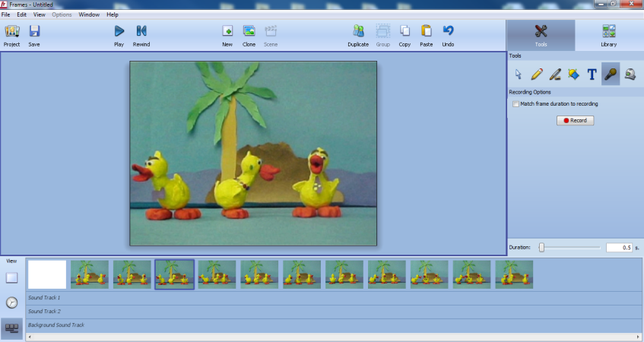644x342 pixels.
Task: Play the animation
Action: click(119, 35)
